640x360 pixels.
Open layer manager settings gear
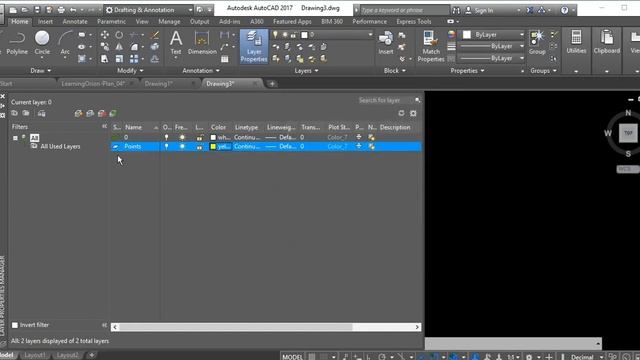click(413, 113)
